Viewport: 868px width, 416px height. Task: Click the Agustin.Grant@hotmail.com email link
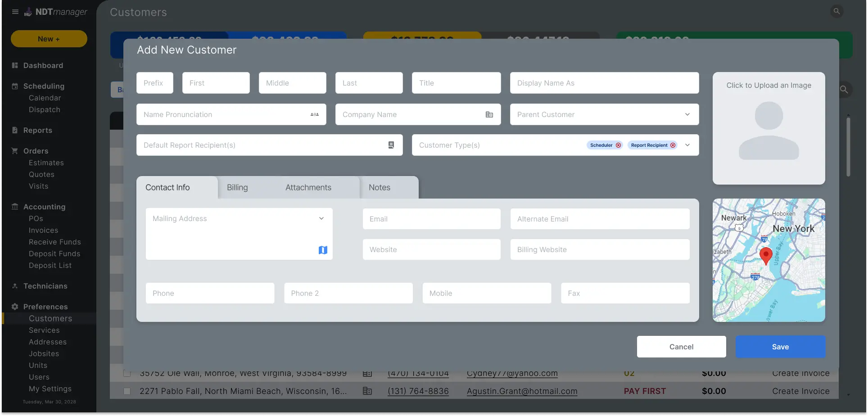click(x=522, y=391)
